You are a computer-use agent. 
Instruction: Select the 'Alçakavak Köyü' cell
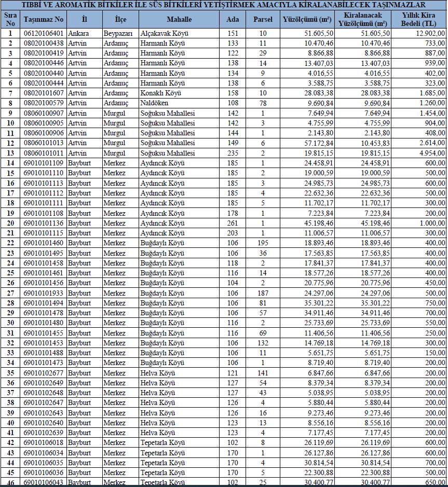click(x=179, y=33)
